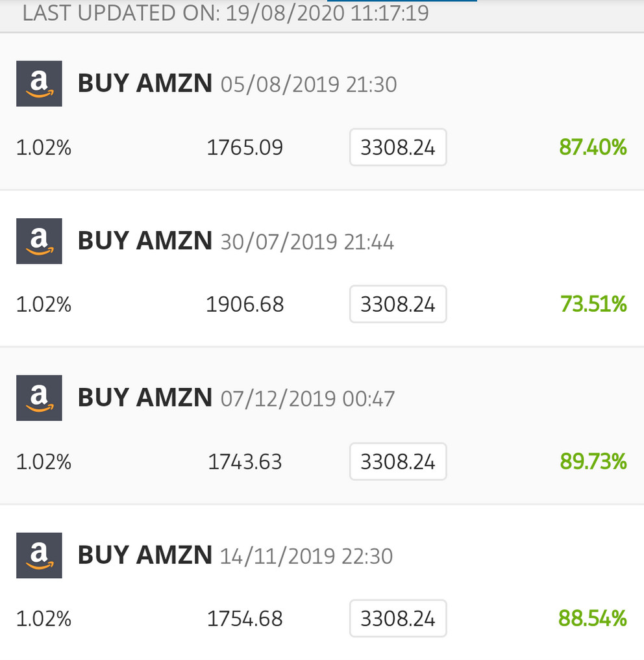This screenshot has height=660, width=644.
Task: Click Amazon logo on 14/11/2019 trade
Action: (x=39, y=555)
